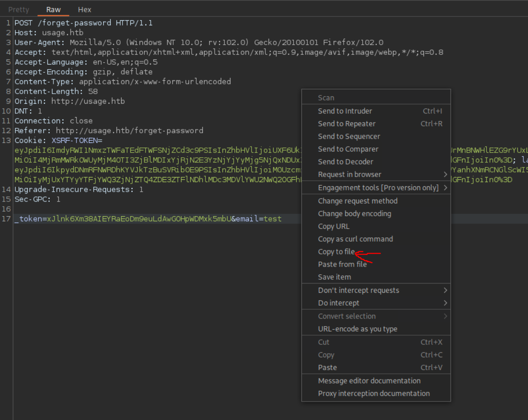Select Change body encoding
Viewport: 528px width, 420px height.
(x=354, y=213)
